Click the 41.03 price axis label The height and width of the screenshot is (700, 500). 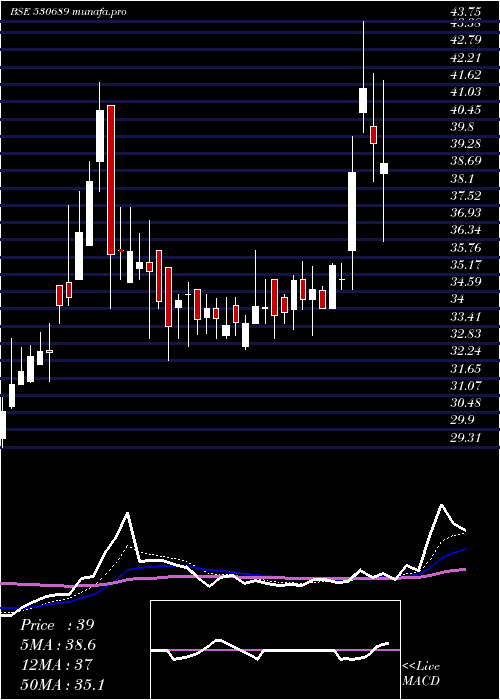tap(465, 92)
